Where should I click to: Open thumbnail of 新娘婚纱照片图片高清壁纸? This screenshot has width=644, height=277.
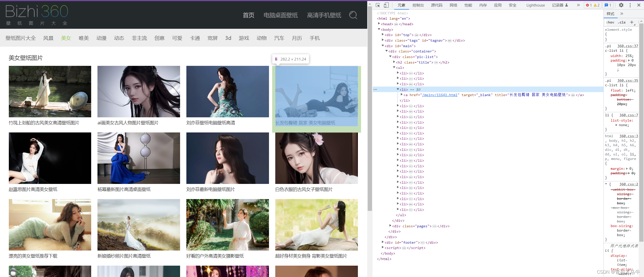point(139,225)
